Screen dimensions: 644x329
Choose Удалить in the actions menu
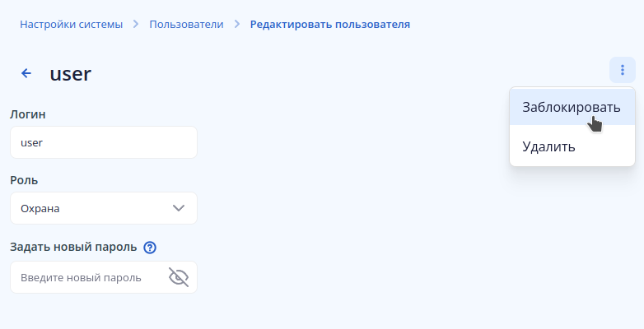tap(548, 147)
